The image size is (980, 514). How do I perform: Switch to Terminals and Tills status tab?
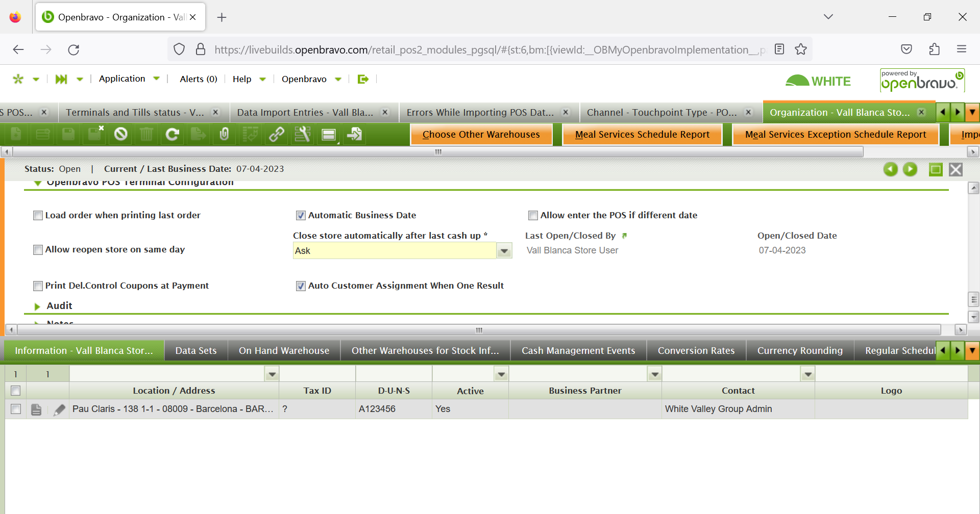[135, 113]
